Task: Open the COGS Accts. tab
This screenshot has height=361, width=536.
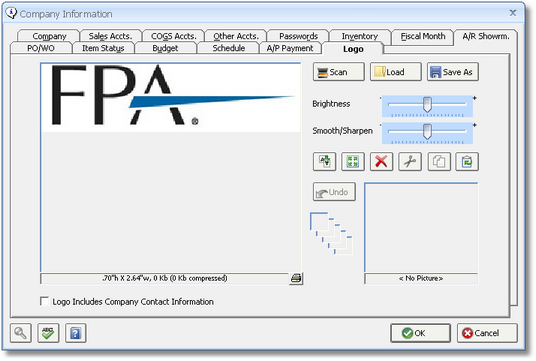Action: pos(174,36)
